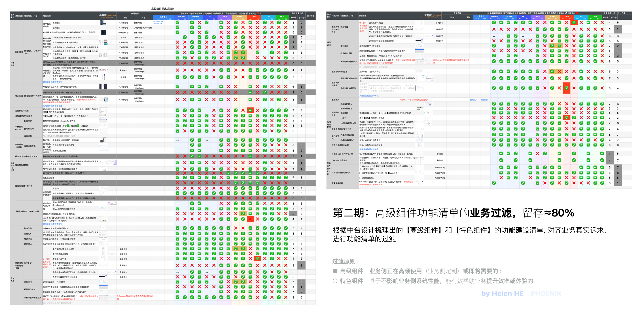Click Web端 count 8 in 控件触发 row

point(293,23)
